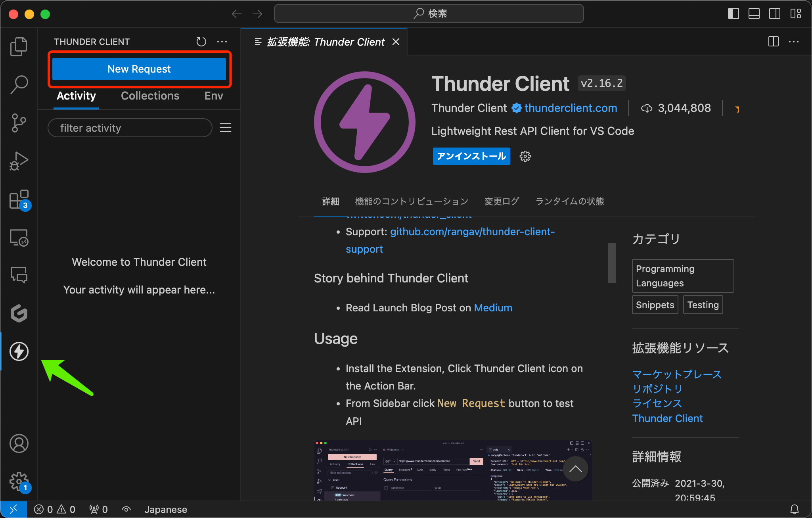Select the Snippets category
Viewport: 812px width, 518px height.
pos(655,305)
